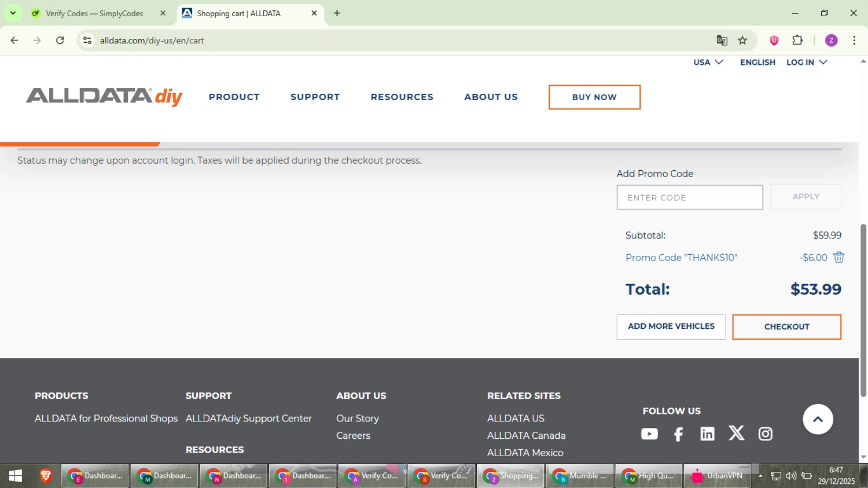This screenshot has width=868, height=488.
Task: Click the ALLDATA diy logo
Action: 104,97
